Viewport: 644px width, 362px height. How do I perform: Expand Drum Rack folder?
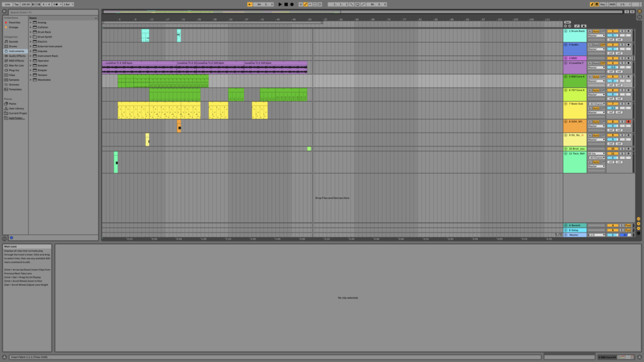click(30, 32)
